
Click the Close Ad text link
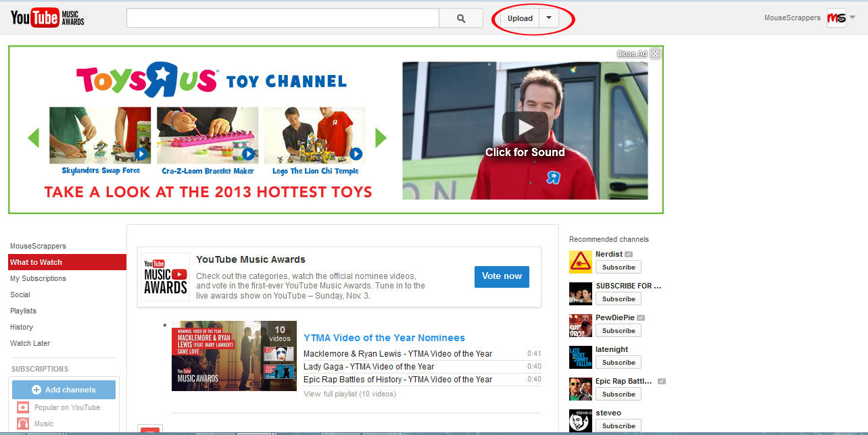tap(632, 54)
